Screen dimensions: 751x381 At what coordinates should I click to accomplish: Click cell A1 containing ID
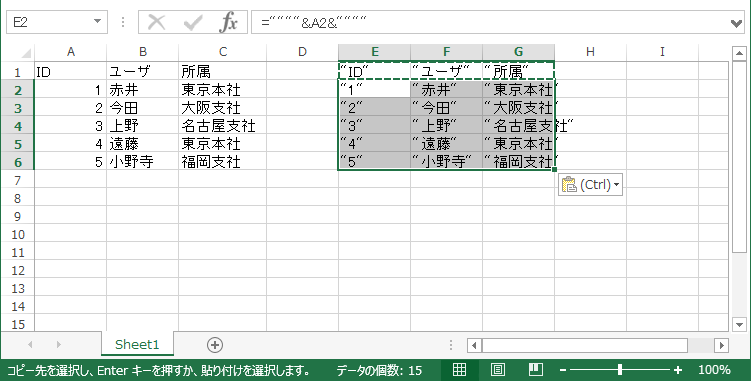pos(70,72)
